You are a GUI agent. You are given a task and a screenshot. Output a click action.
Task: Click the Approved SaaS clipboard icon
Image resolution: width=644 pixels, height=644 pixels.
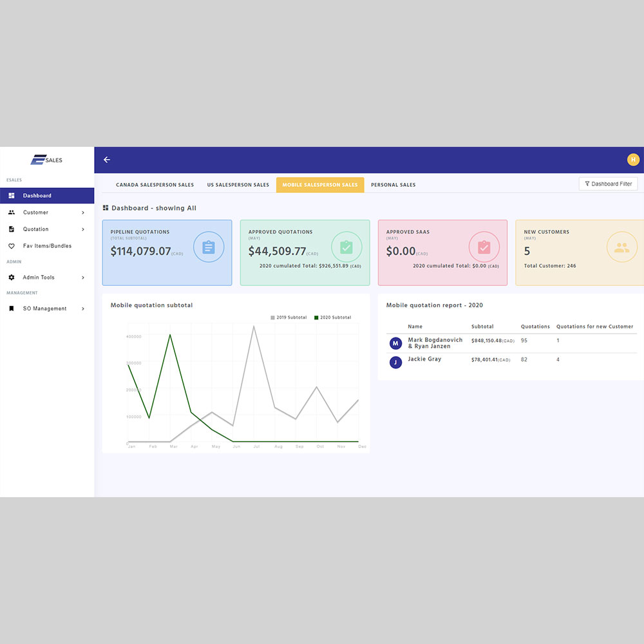(484, 247)
